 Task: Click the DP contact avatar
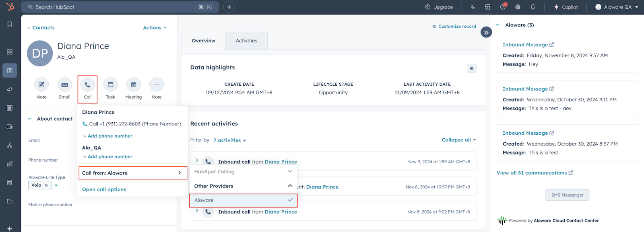coord(40,53)
